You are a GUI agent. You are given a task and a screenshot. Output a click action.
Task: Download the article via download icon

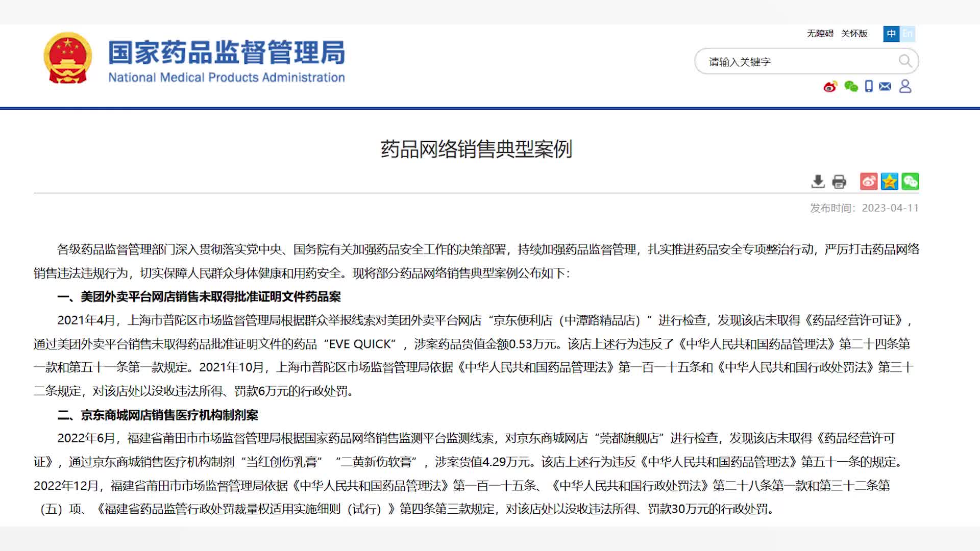[818, 182]
